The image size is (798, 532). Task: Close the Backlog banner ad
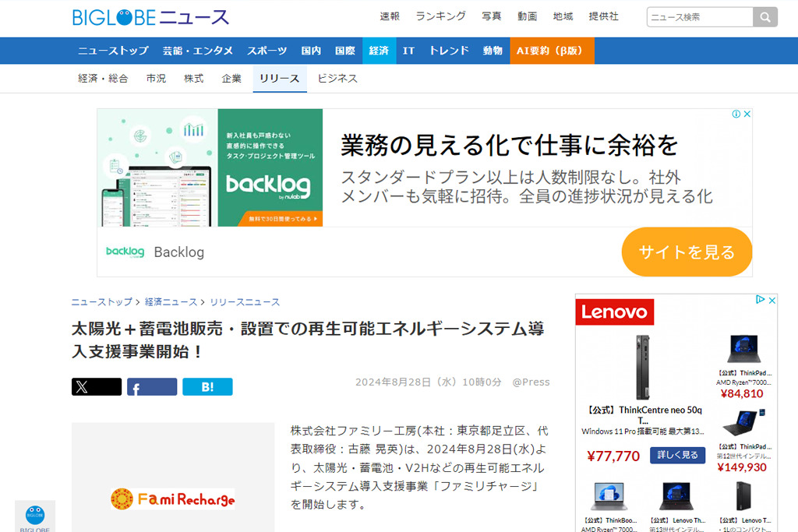click(x=747, y=114)
